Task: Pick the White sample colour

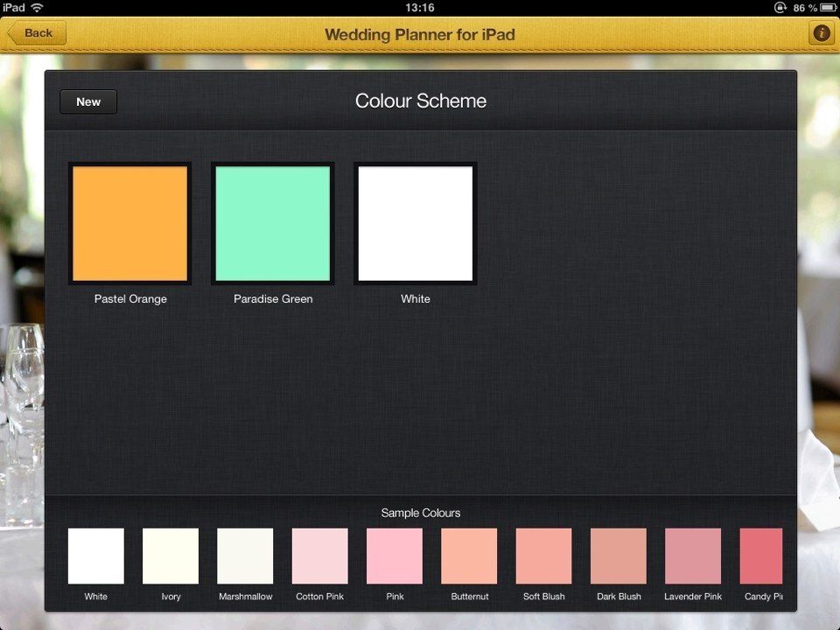Action: [96, 556]
